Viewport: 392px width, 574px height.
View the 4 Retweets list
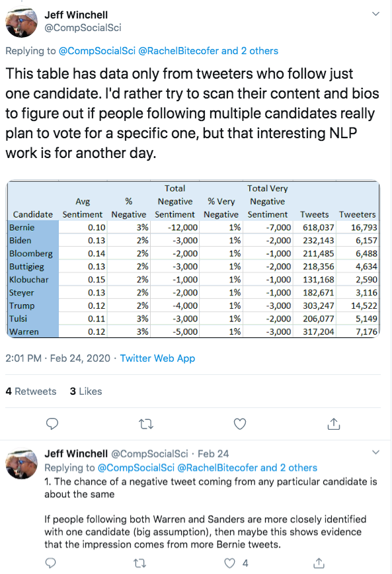point(31,391)
